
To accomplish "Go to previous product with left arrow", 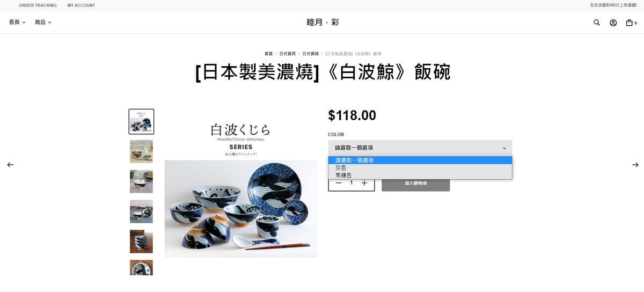I will pyautogui.click(x=10, y=165).
